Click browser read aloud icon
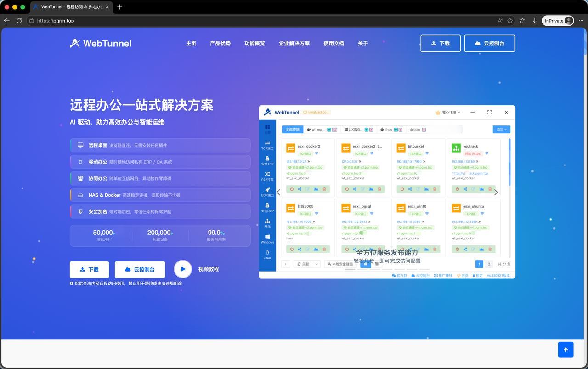This screenshot has width=588, height=369. pos(500,21)
